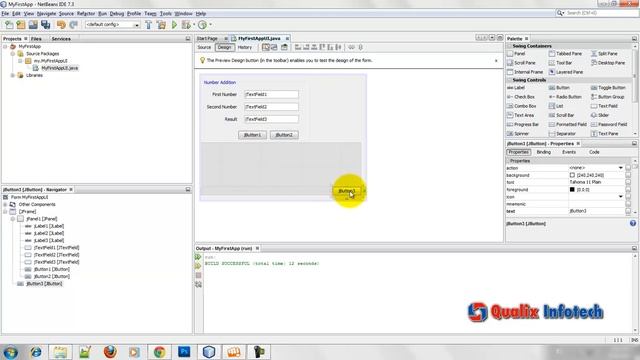
Task: Select MyFirstAppUI.java in the Projects tree
Action: [59, 68]
